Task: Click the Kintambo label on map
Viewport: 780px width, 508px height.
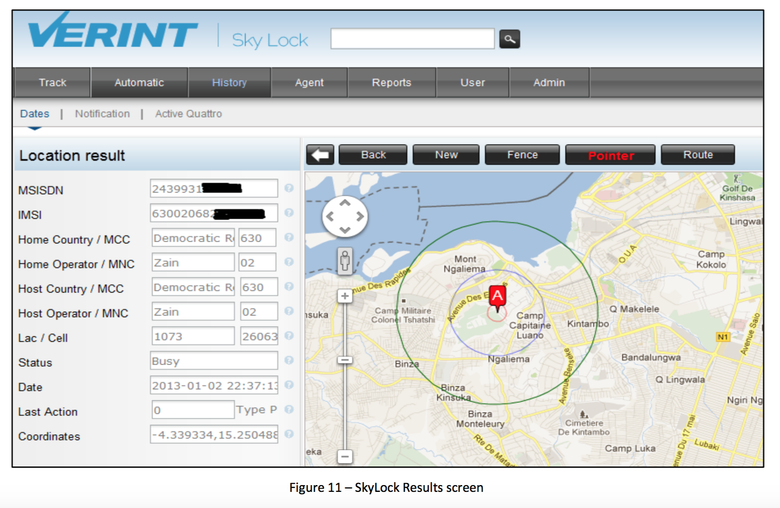Action: pyautogui.click(x=588, y=324)
